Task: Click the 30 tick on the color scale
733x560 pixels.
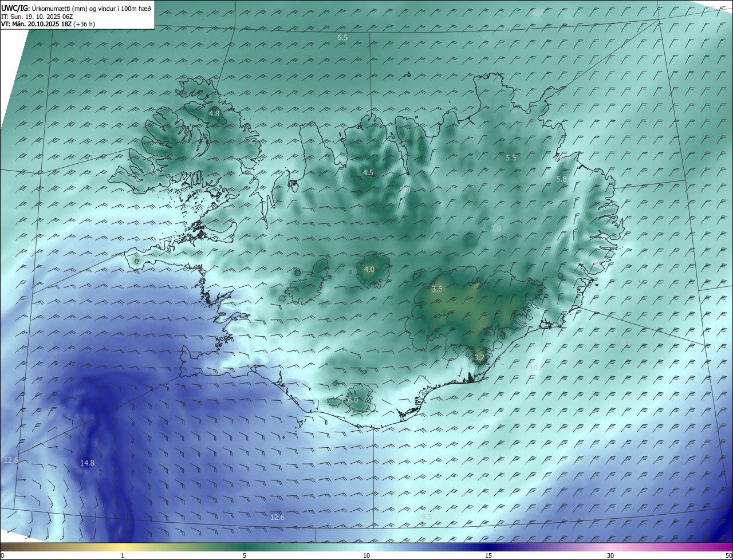Action: click(610, 555)
